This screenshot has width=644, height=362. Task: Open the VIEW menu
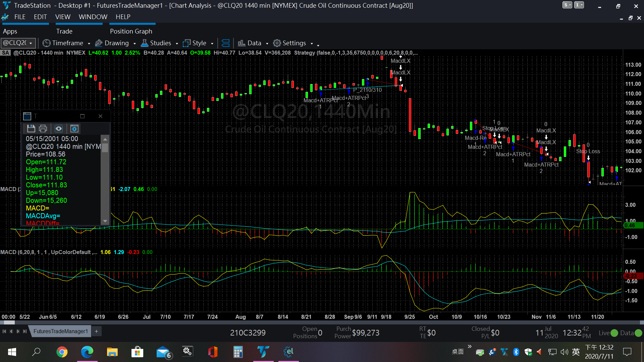point(63,17)
